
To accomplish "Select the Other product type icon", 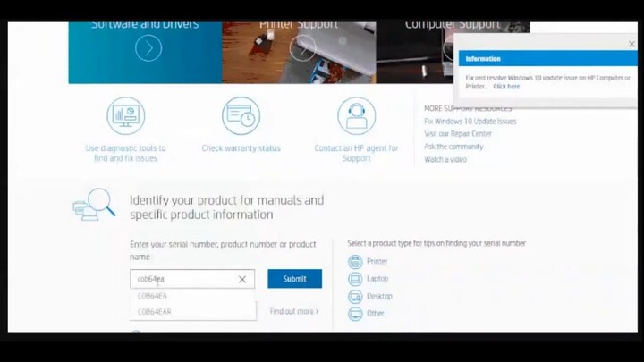I will coord(355,314).
